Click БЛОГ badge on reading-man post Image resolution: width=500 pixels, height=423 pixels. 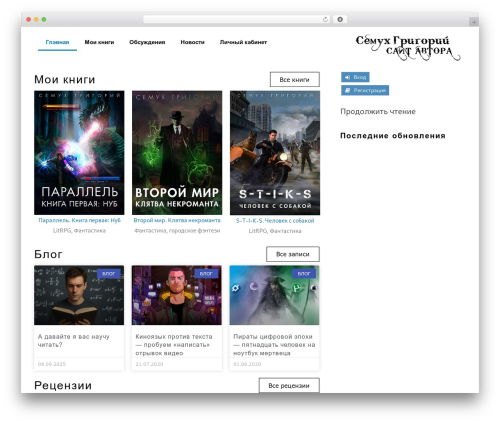coord(108,274)
